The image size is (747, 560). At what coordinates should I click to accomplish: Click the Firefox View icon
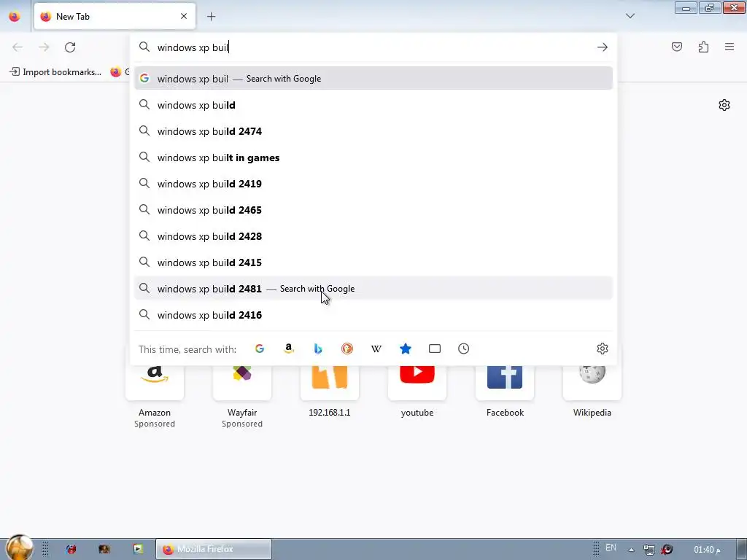coord(15,16)
